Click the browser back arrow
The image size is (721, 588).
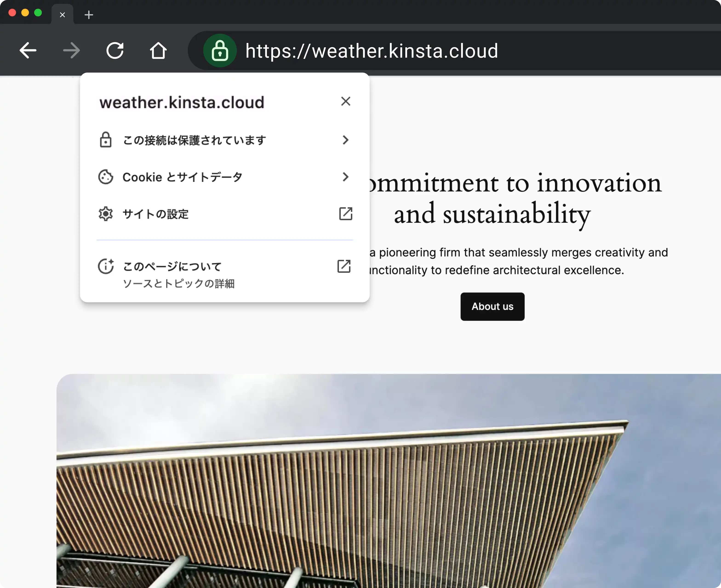pyautogui.click(x=28, y=51)
